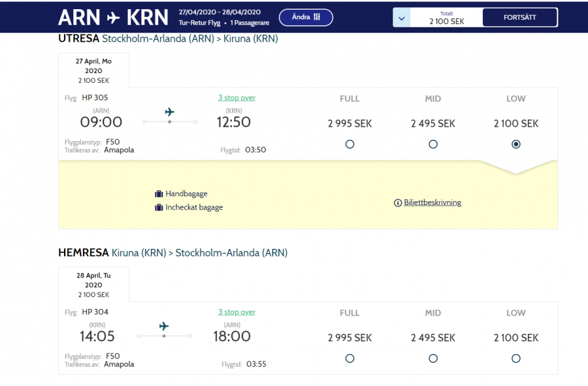Select FULL fare for outbound flight HP 305
Screen dimensions: 588x386
pos(350,144)
